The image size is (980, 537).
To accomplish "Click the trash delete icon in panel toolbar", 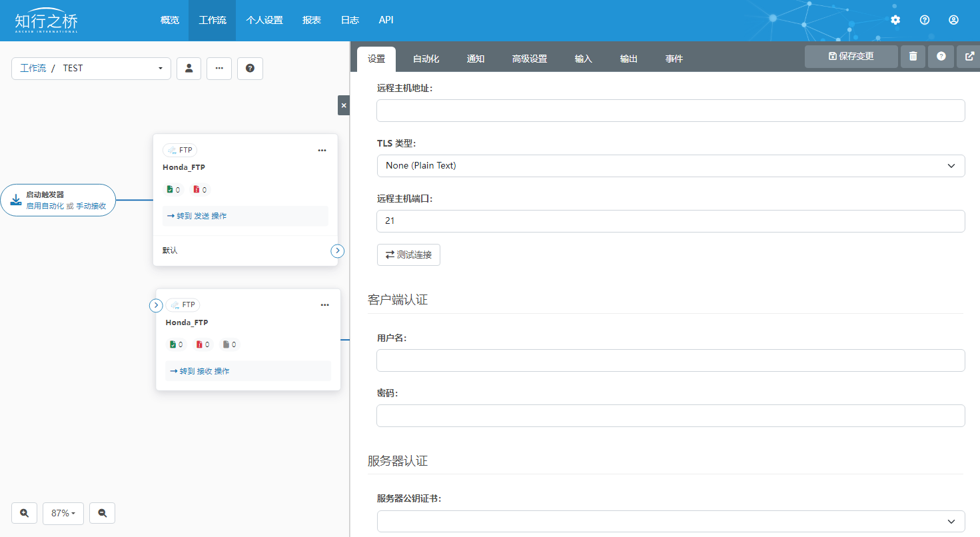I will coord(913,57).
